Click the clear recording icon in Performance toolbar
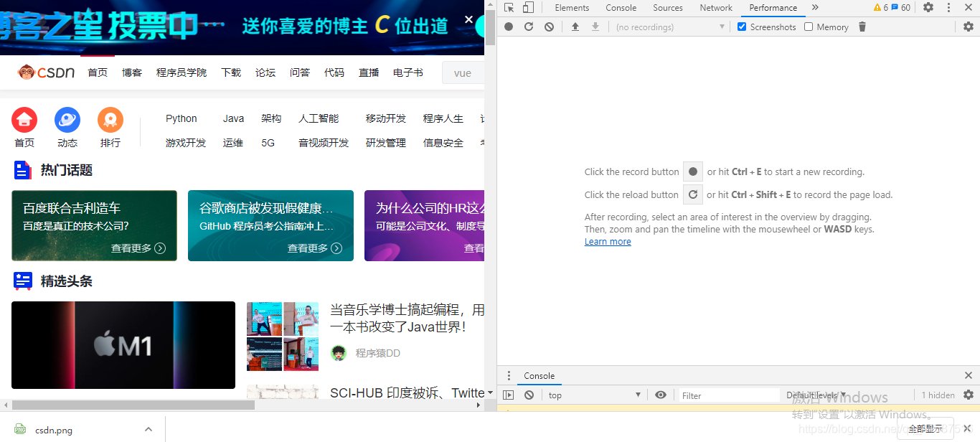This screenshot has width=980, height=442. (x=549, y=27)
